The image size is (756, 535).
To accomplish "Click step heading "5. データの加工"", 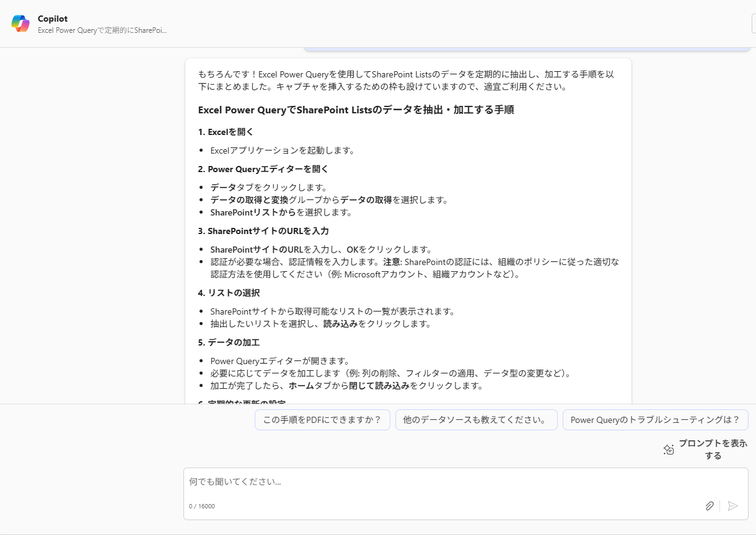I will 229,342.
